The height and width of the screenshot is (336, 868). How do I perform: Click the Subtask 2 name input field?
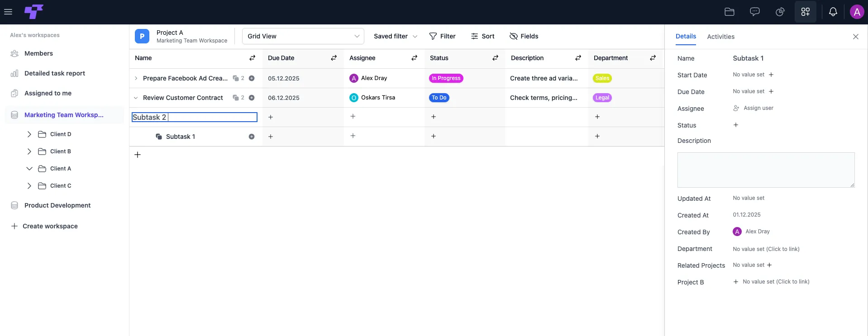[195, 117]
